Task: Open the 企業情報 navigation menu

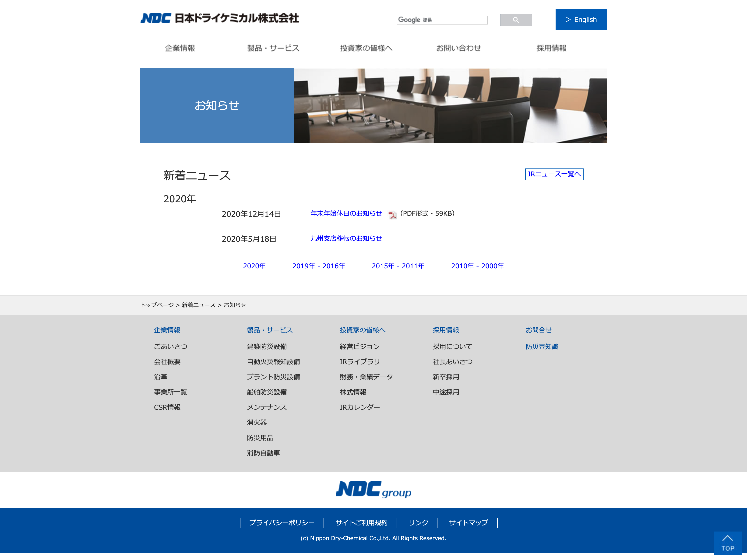Action: coord(180,48)
